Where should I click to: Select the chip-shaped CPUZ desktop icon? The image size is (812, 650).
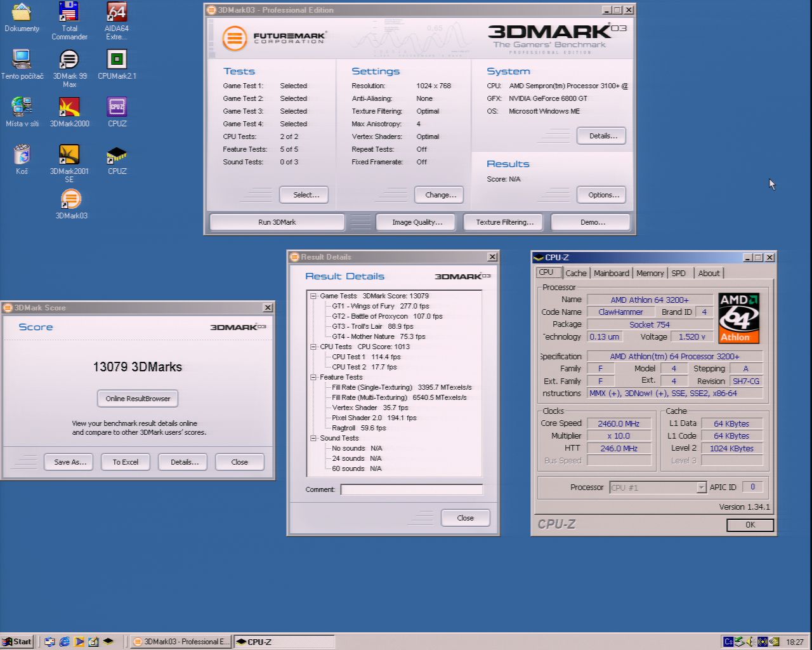117,160
